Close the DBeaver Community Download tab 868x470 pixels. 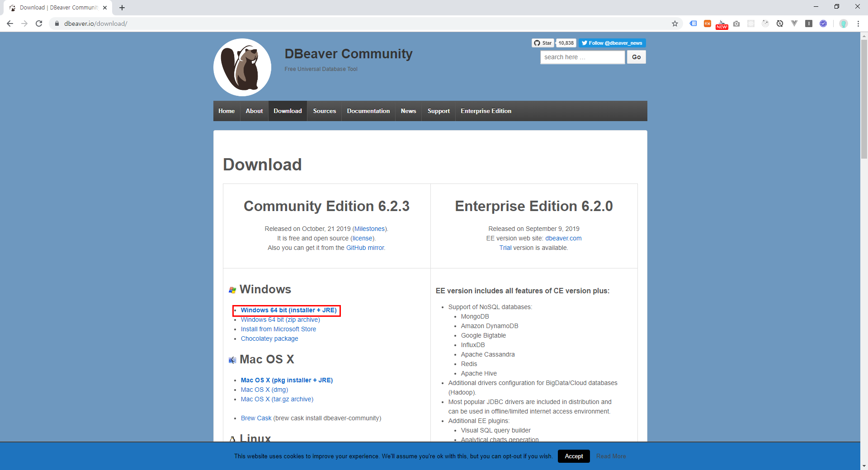tap(105, 8)
